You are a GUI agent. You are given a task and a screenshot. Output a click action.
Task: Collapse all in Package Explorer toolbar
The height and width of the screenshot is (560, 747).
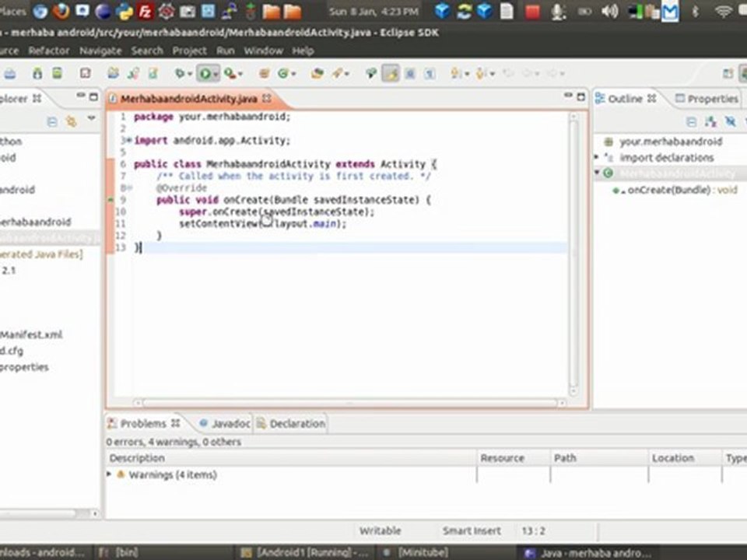click(52, 121)
